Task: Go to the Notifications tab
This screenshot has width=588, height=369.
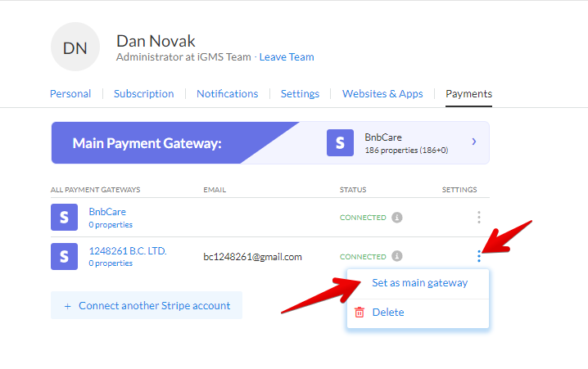Action: (227, 94)
